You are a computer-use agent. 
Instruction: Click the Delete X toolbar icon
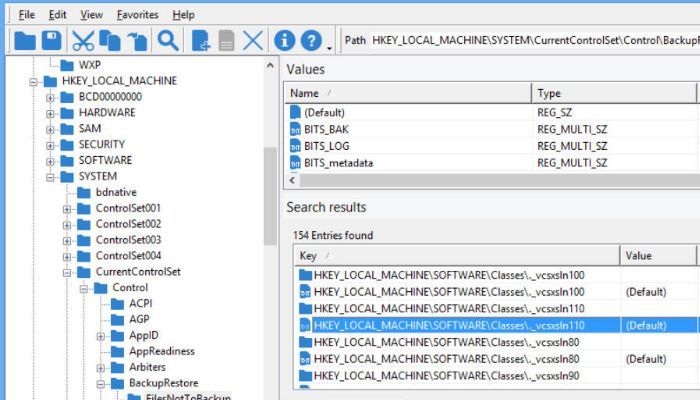253,41
